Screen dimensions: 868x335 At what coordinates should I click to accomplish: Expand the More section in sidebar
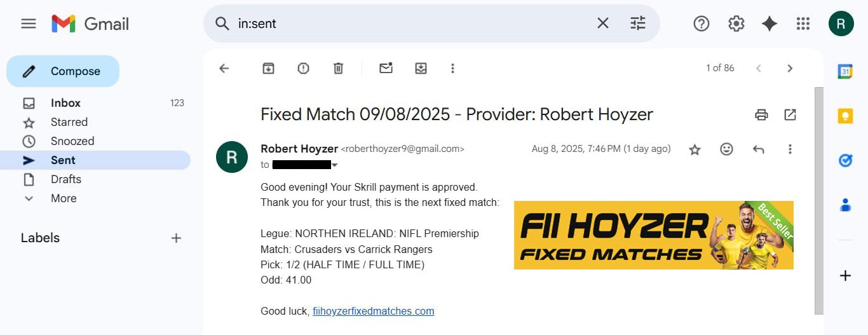click(x=64, y=198)
